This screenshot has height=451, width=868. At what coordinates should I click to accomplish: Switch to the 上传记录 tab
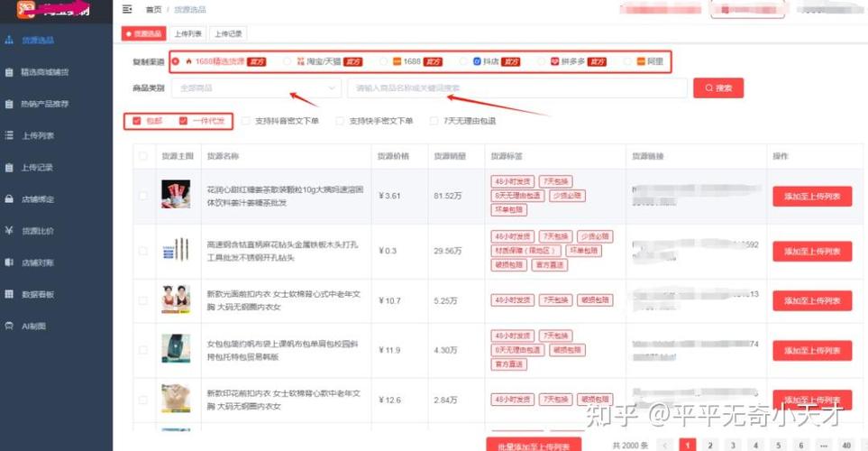pos(228,33)
